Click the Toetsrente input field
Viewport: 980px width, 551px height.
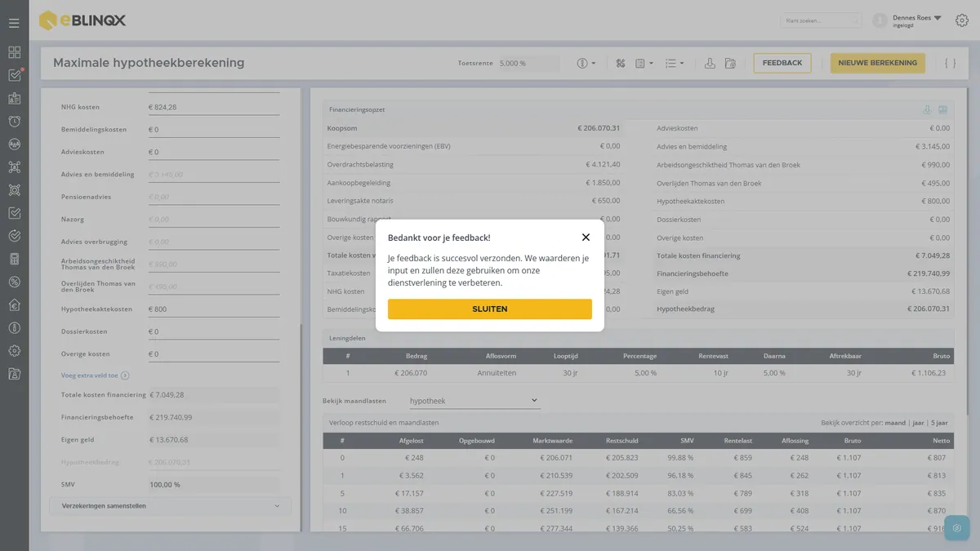pyautogui.click(x=528, y=63)
